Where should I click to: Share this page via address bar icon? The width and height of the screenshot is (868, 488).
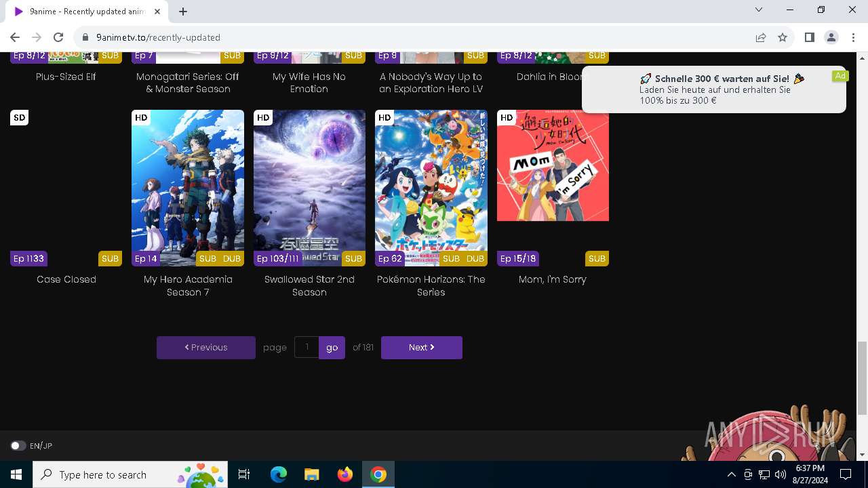(x=761, y=37)
